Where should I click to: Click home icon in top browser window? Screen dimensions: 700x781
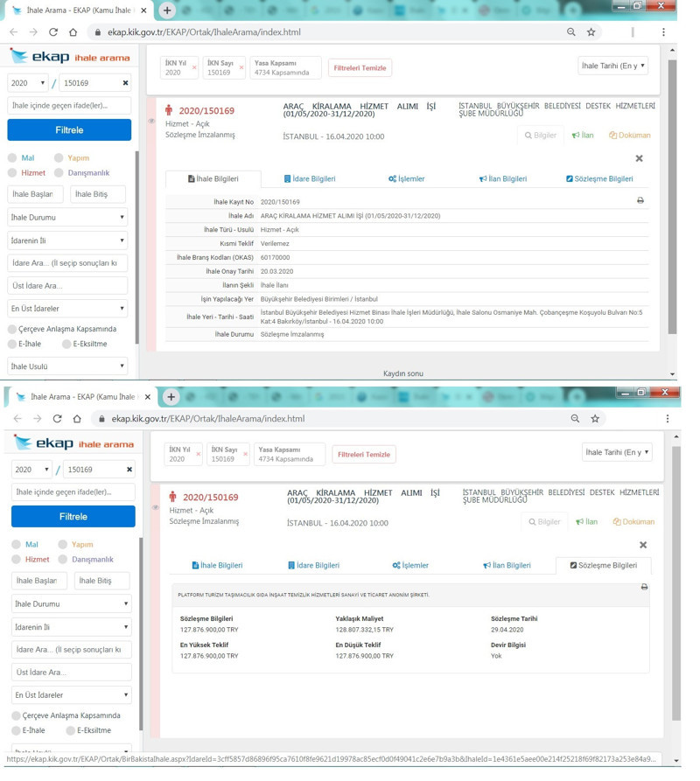[x=73, y=31]
